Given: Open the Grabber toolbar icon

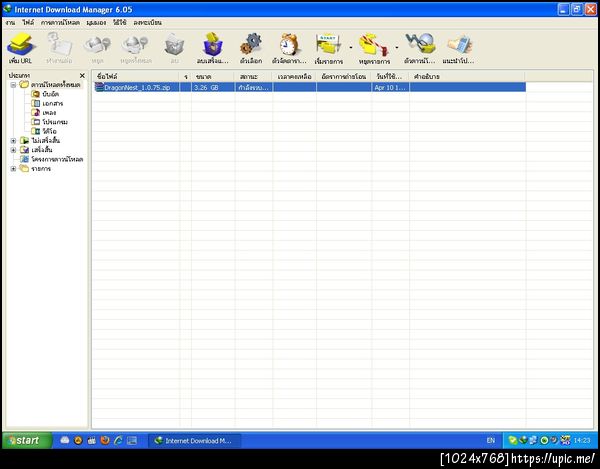Looking at the screenshot, I should point(419,48).
